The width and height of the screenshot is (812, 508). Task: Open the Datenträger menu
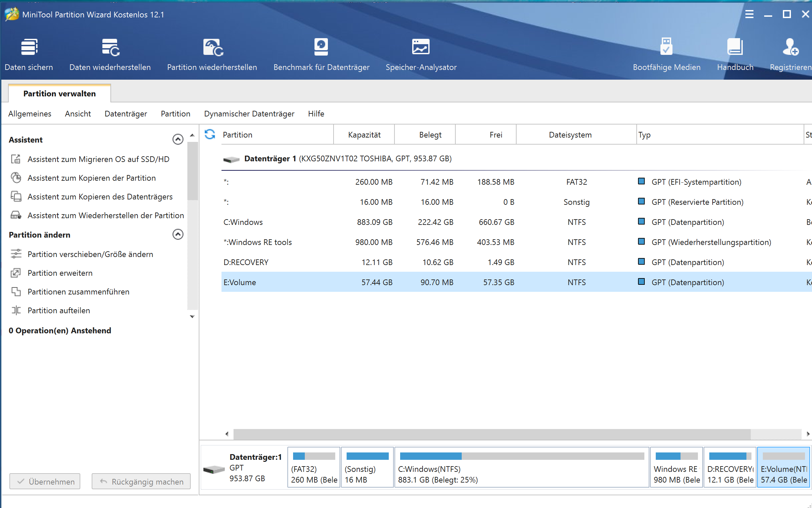click(125, 113)
